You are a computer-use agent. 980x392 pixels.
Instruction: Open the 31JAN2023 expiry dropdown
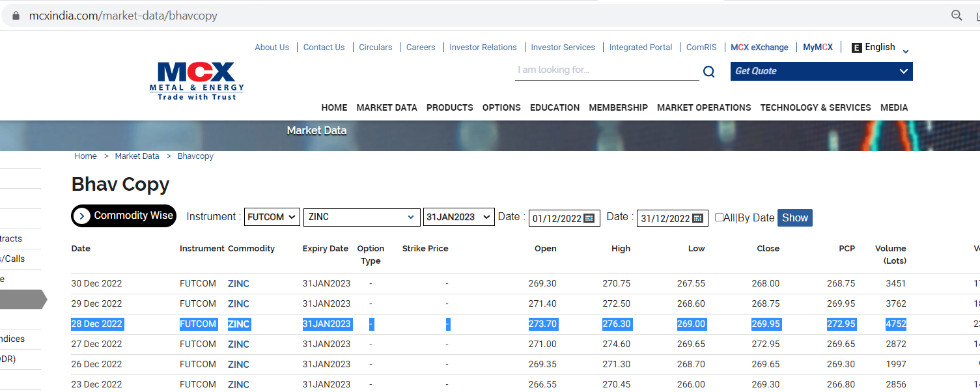click(x=459, y=217)
